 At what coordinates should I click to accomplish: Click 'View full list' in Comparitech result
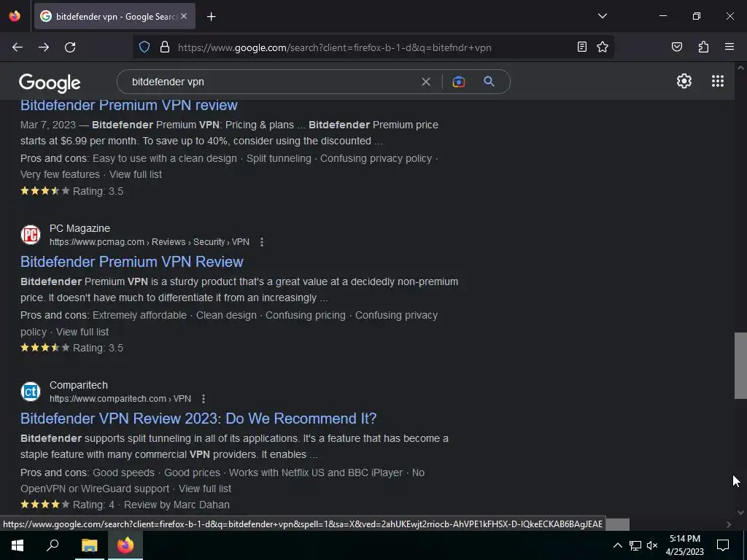(205, 489)
